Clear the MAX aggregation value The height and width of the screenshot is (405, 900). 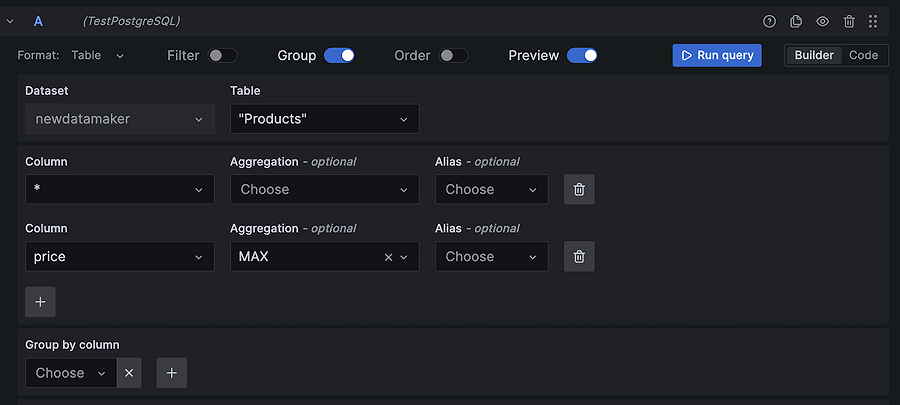coord(388,257)
